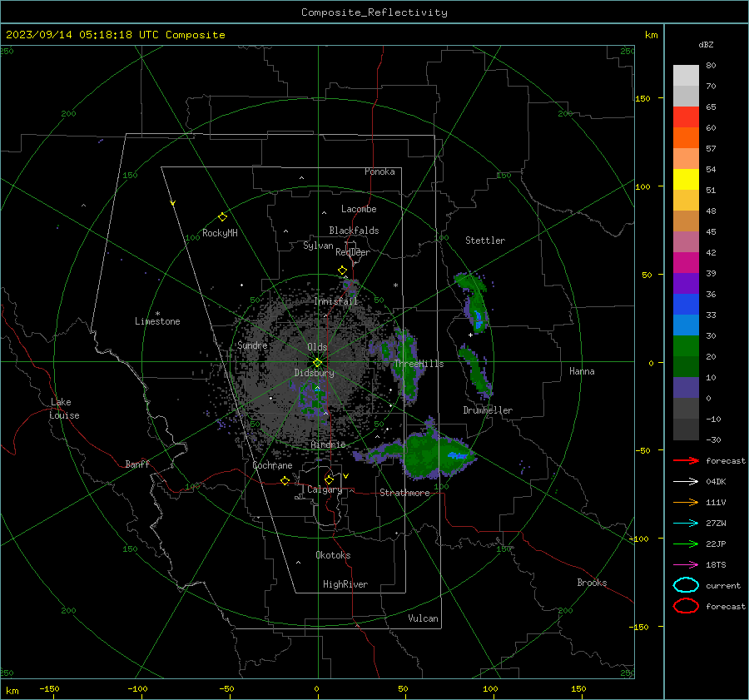
Task: Click the Vulcan city label
Action: click(x=423, y=618)
